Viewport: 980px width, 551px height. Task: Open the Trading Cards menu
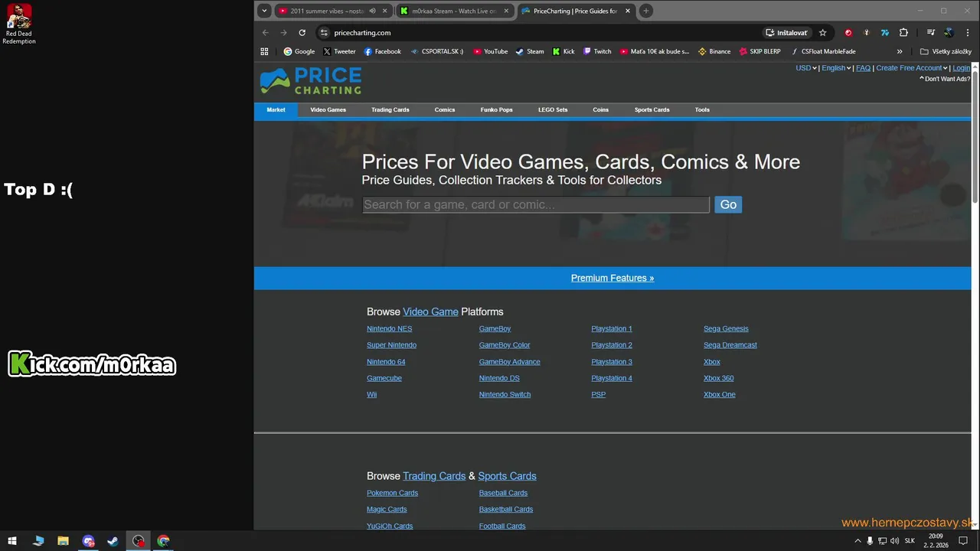tap(390, 110)
